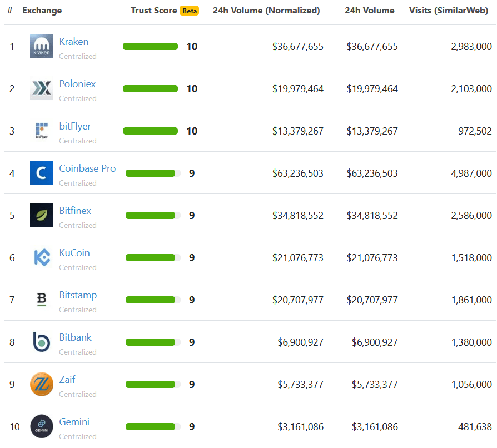Image resolution: width=497 pixels, height=448 pixels.
Task: Click Bitbank's visits value 1,380,000
Action: coord(471,342)
